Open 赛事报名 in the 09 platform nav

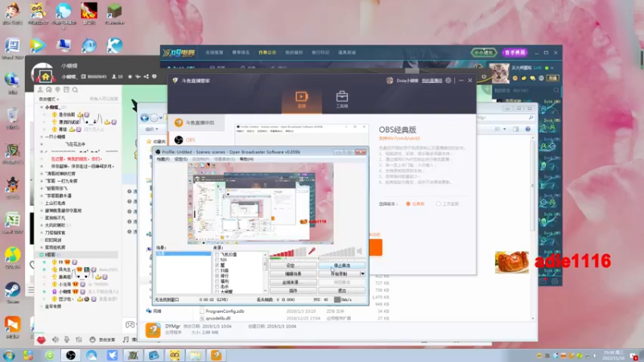[x=241, y=52]
